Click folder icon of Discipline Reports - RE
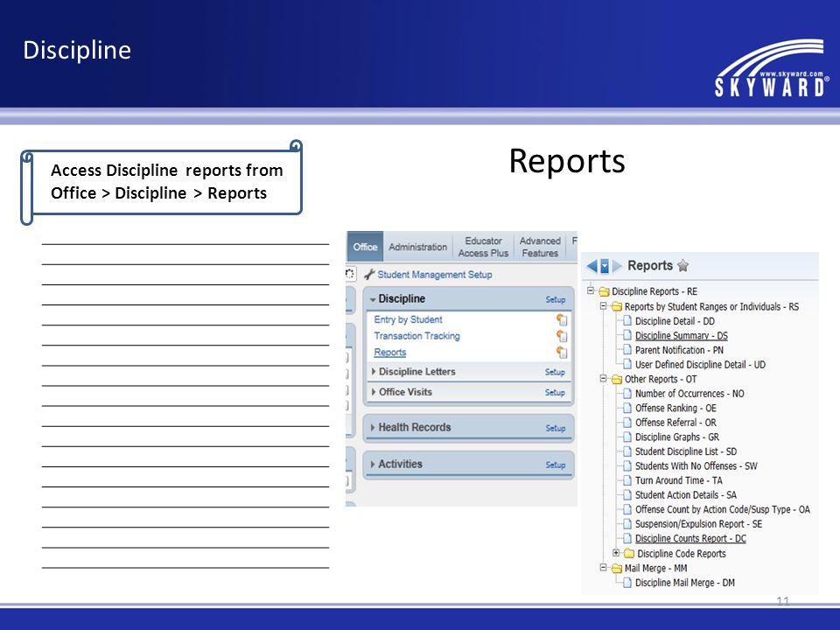 coord(604,291)
